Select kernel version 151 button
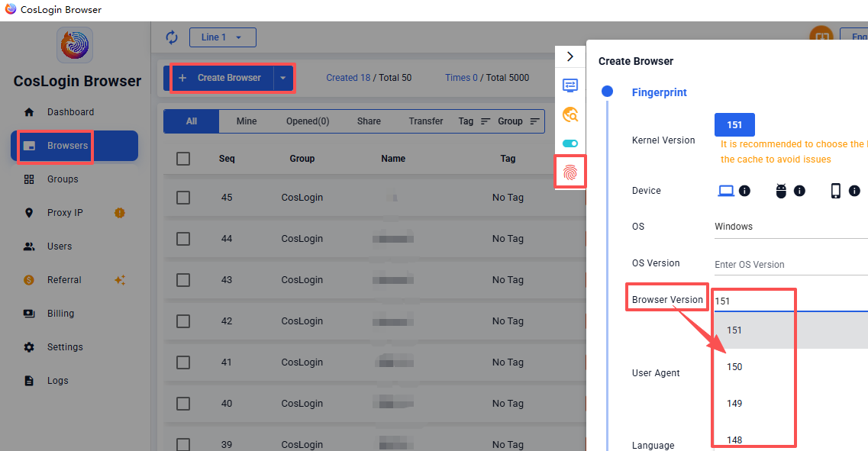The width and height of the screenshot is (868, 451). (x=734, y=125)
